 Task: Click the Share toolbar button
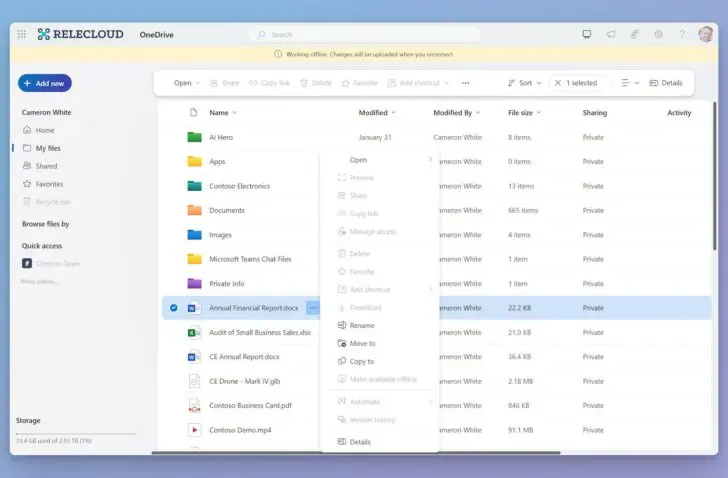pyautogui.click(x=224, y=83)
